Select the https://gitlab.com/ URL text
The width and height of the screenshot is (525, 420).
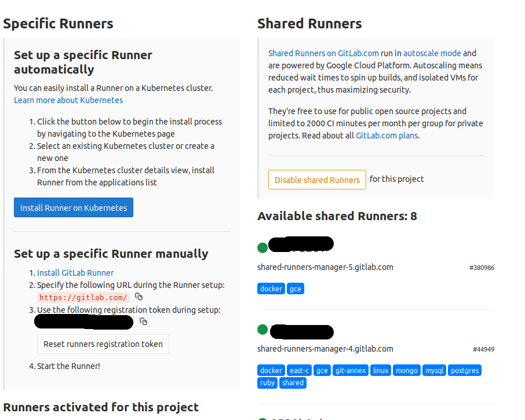point(83,297)
